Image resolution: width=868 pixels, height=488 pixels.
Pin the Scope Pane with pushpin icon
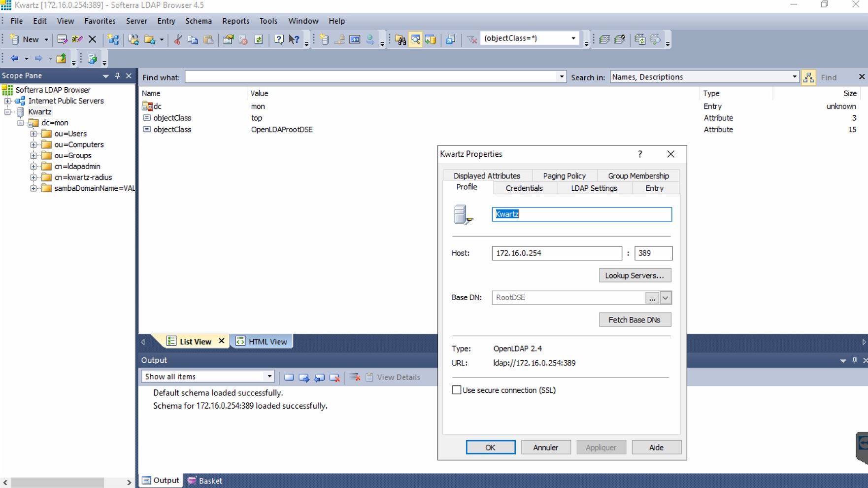[x=117, y=75]
